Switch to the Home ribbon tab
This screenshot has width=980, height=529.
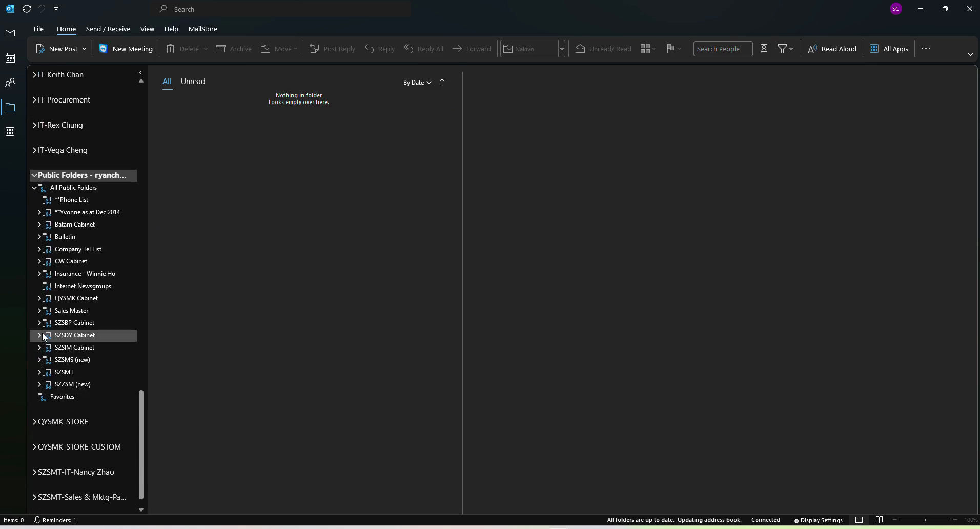point(66,29)
